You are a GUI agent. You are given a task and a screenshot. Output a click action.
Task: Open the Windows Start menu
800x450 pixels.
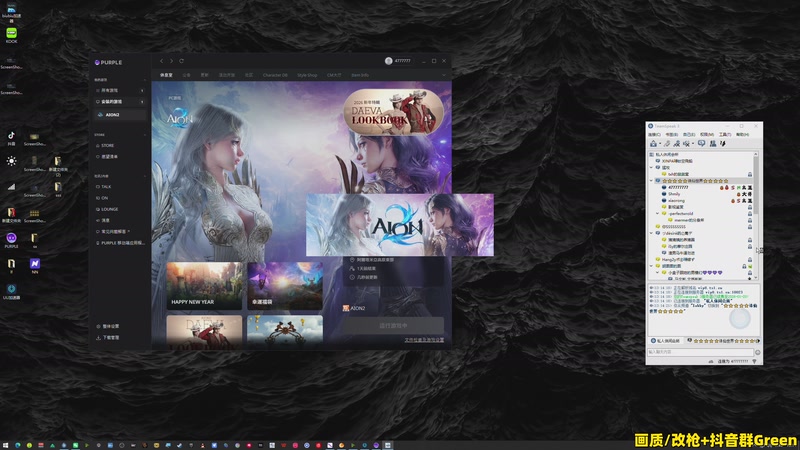point(6,445)
